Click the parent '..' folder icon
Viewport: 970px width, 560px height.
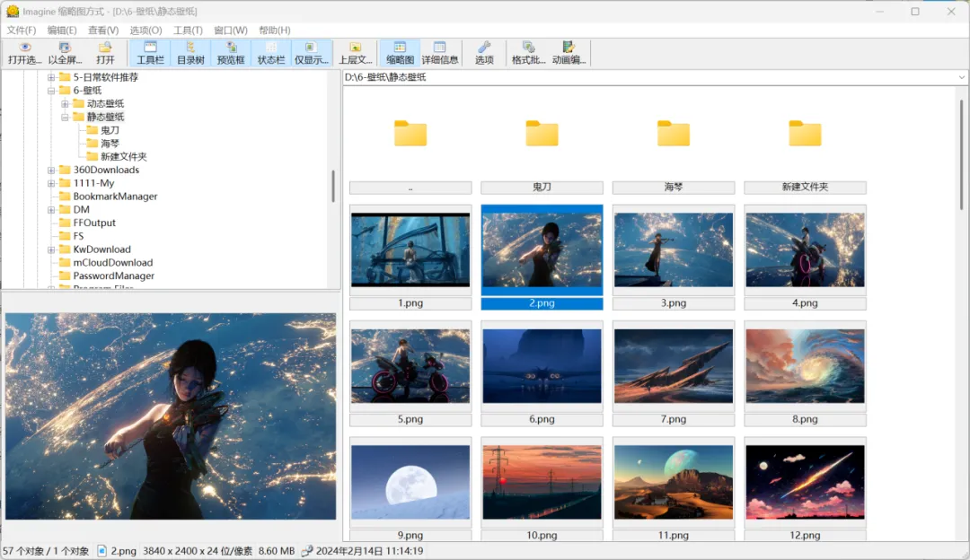tap(410, 134)
